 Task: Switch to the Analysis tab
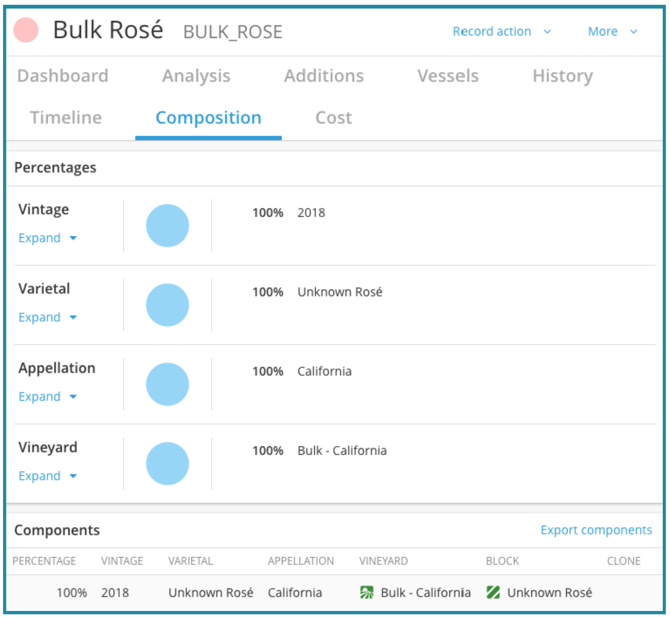point(196,76)
